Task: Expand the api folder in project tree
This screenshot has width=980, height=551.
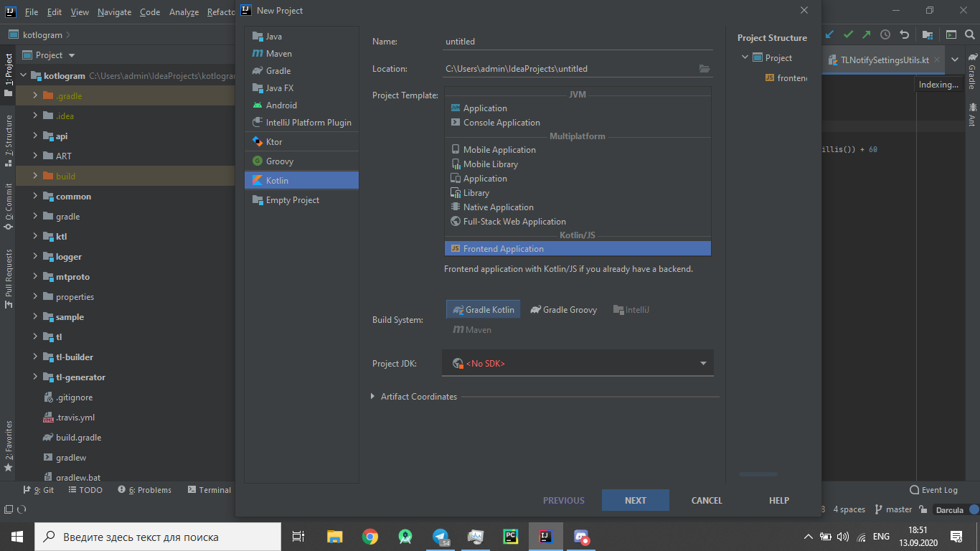Action: click(x=35, y=136)
